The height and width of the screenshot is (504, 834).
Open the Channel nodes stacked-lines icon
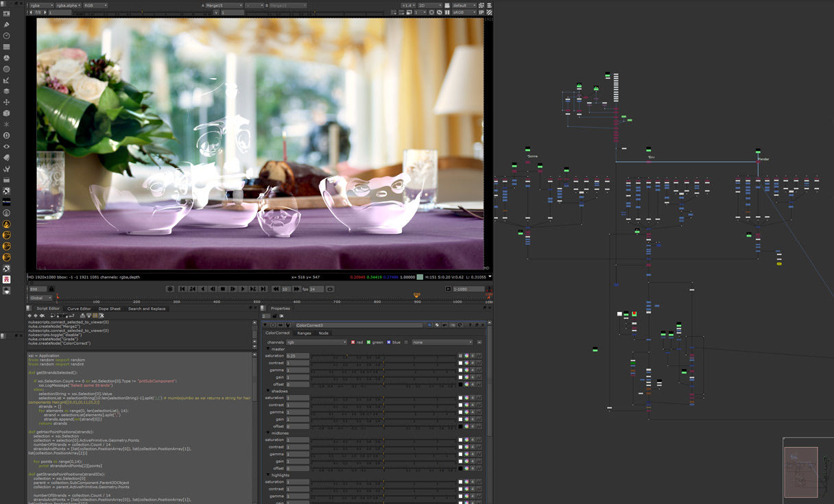click(x=7, y=47)
